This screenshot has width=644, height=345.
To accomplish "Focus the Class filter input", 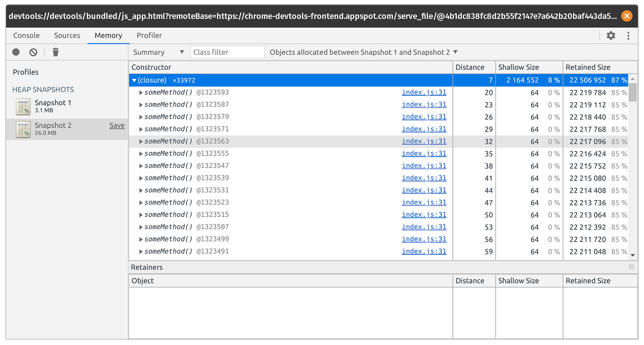I will tap(227, 52).
